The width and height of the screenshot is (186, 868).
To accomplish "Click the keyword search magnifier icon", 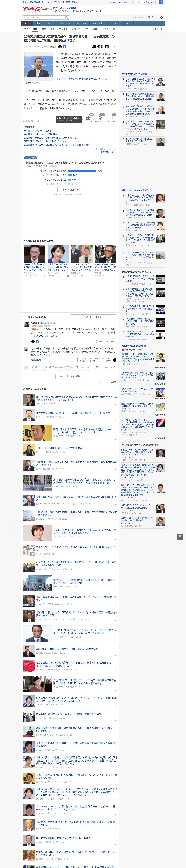I will coord(66,18).
